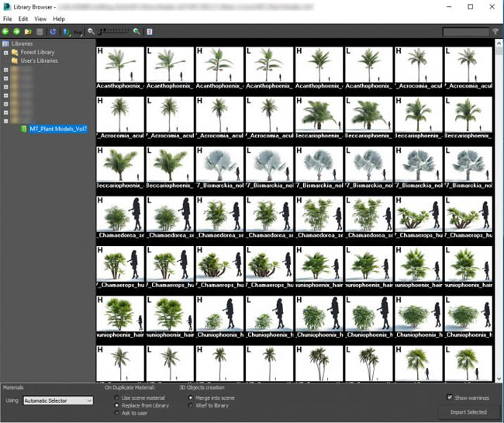Click the green forward navigation arrow
This screenshot has height=423, width=504.
[x=17, y=32]
